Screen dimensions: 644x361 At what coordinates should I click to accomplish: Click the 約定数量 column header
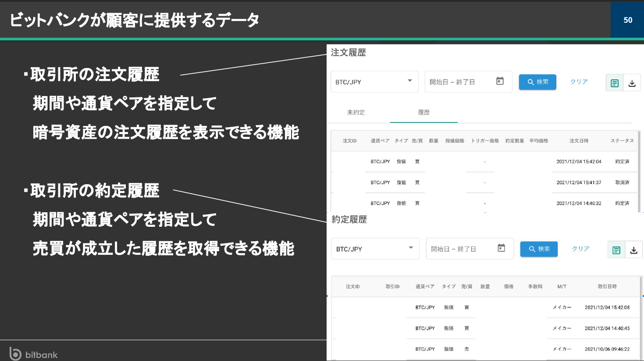[515, 141]
